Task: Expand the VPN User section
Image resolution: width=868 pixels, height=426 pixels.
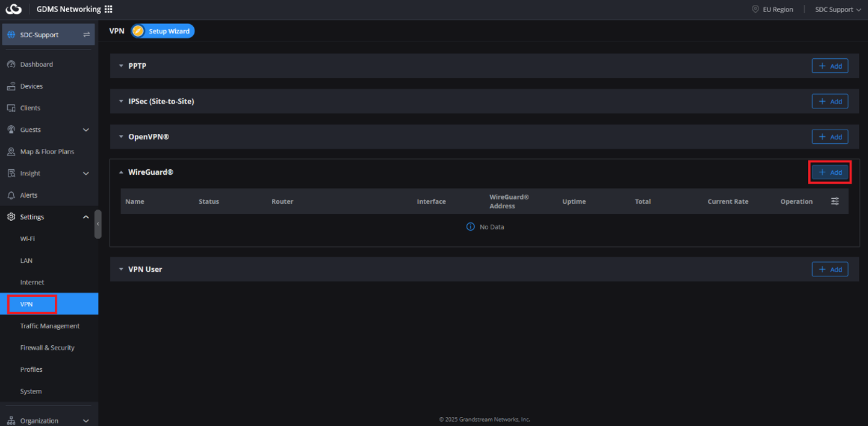Action: pos(121,269)
